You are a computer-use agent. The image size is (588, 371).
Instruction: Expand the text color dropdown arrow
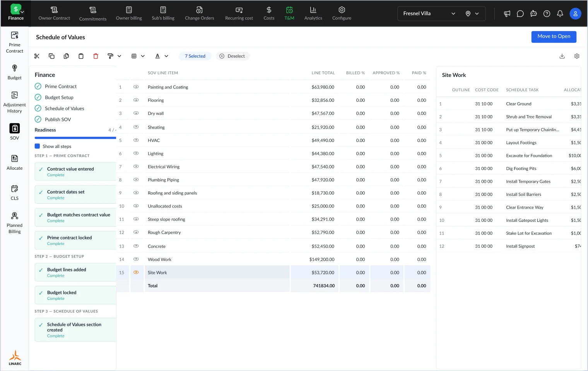pos(166,56)
